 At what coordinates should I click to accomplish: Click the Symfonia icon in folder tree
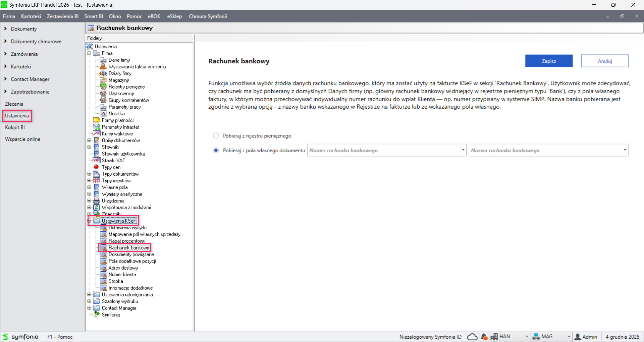(97, 315)
